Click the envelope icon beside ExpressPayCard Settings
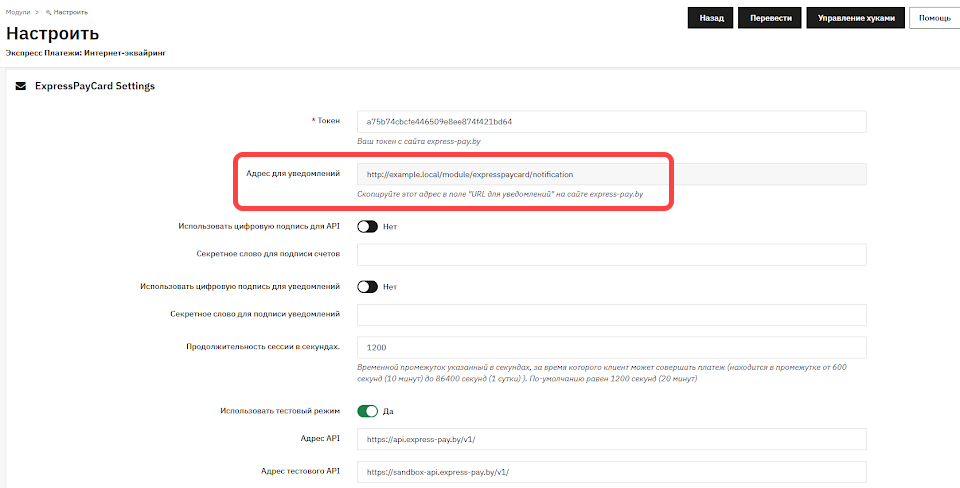Viewport: 960px width, 488px height. click(21, 86)
